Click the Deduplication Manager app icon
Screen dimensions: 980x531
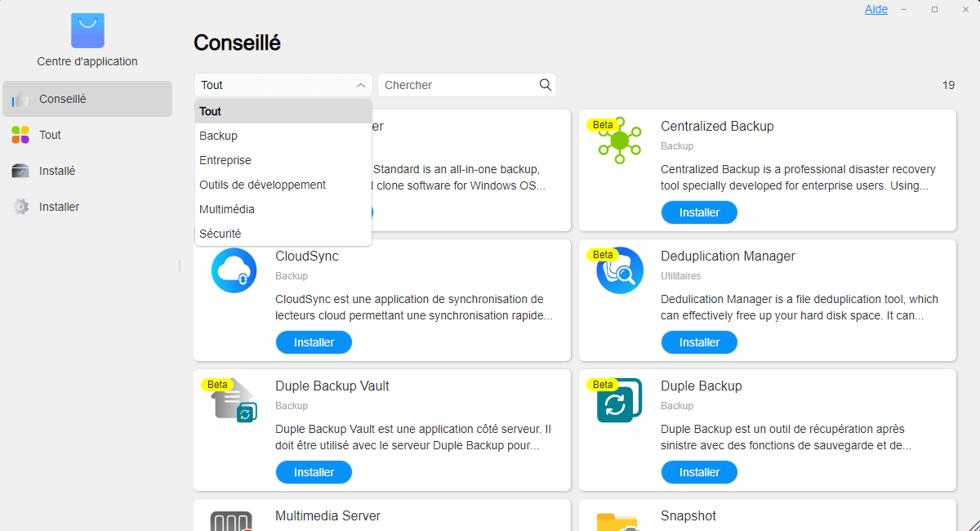620,270
